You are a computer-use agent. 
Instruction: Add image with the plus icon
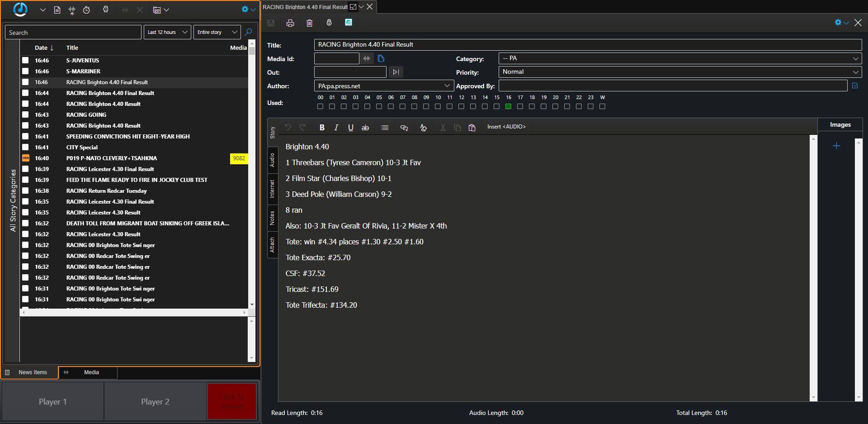pyautogui.click(x=836, y=146)
